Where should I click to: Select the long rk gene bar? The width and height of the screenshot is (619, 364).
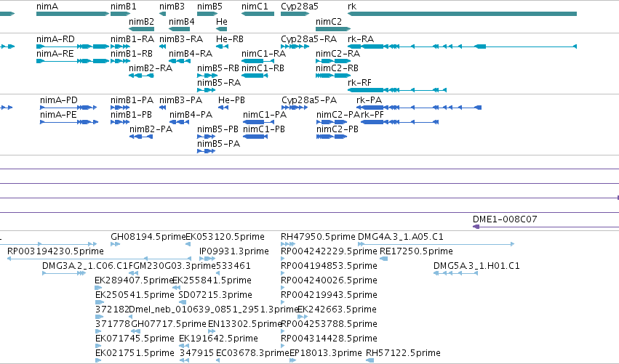pos(463,14)
